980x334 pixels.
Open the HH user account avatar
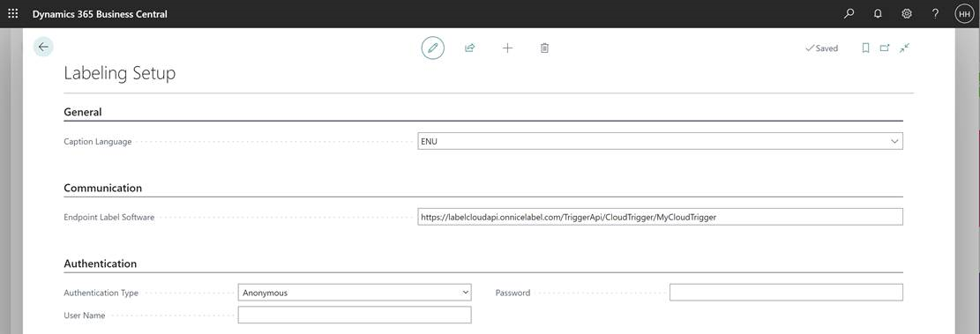tap(964, 14)
